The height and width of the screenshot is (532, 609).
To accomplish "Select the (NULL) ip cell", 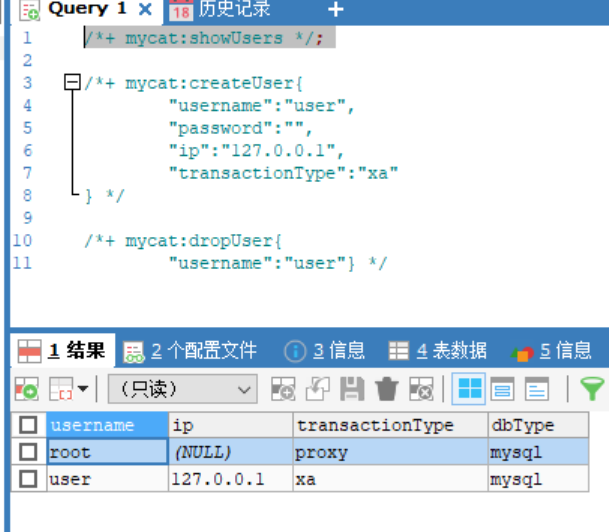I will coord(231,452).
